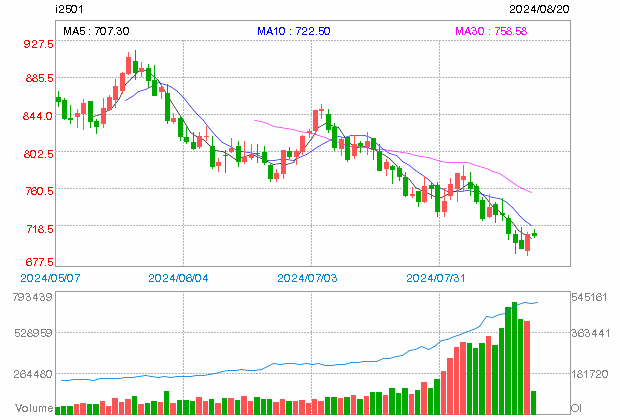Click the Volume label at bottom-left
The width and height of the screenshot is (620, 420).
pyautogui.click(x=26, y=409)
